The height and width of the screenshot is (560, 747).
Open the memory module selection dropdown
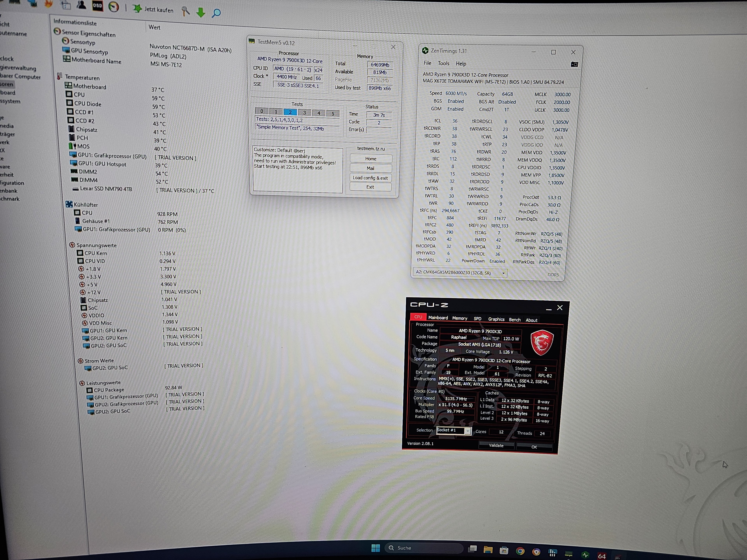pyautogui.click(x=503, y=273)
